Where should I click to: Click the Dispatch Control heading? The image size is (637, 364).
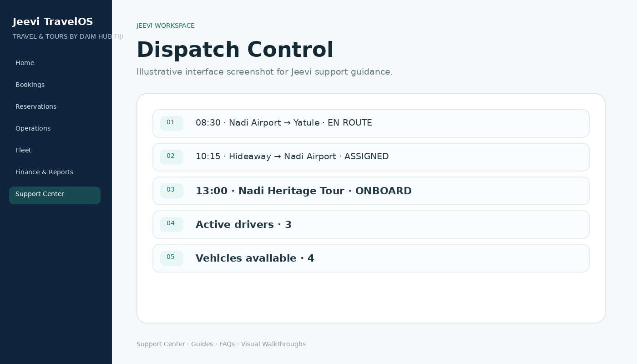tap(235, 50)
